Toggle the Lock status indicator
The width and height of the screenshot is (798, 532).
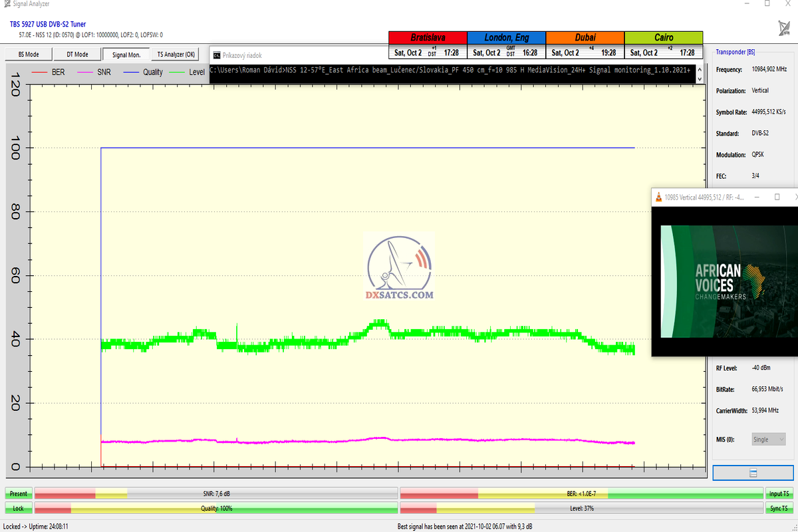point(19,508)
